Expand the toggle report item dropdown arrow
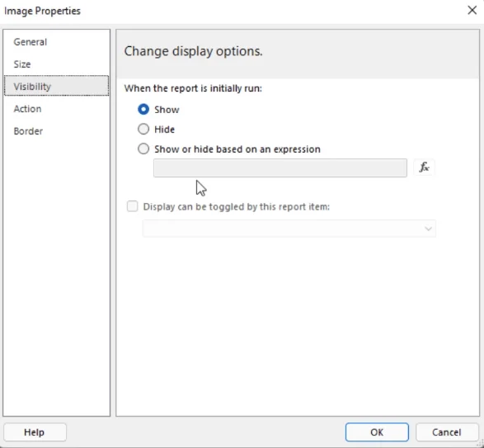Screen dimensions: 484x448 428,229
